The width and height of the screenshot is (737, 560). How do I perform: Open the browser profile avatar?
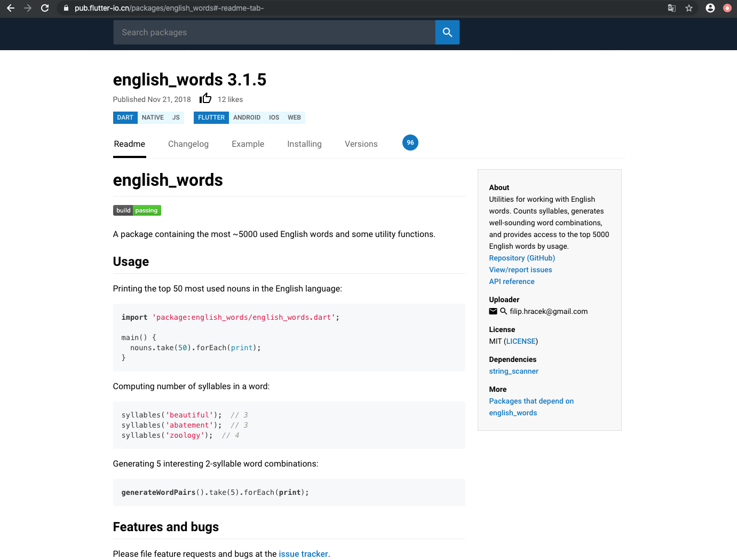(710, 8)
